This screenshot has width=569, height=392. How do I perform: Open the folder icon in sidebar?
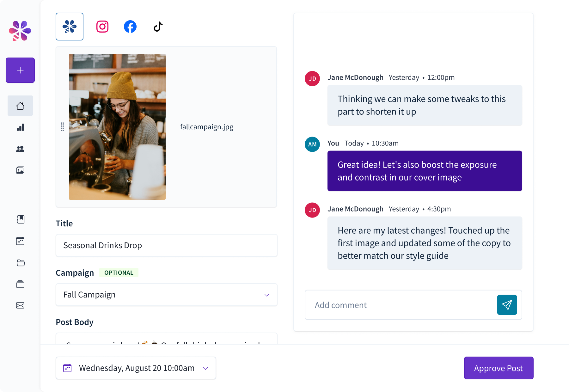[x=21, y=263]
